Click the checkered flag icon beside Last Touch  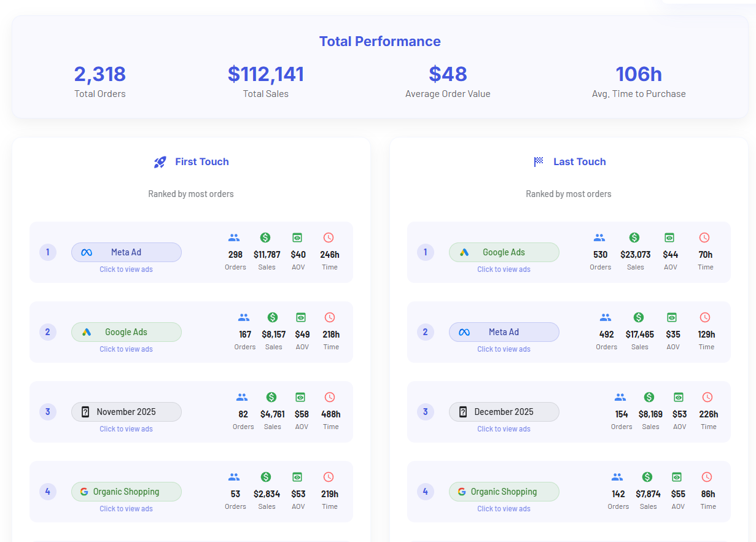coord(539,162)
